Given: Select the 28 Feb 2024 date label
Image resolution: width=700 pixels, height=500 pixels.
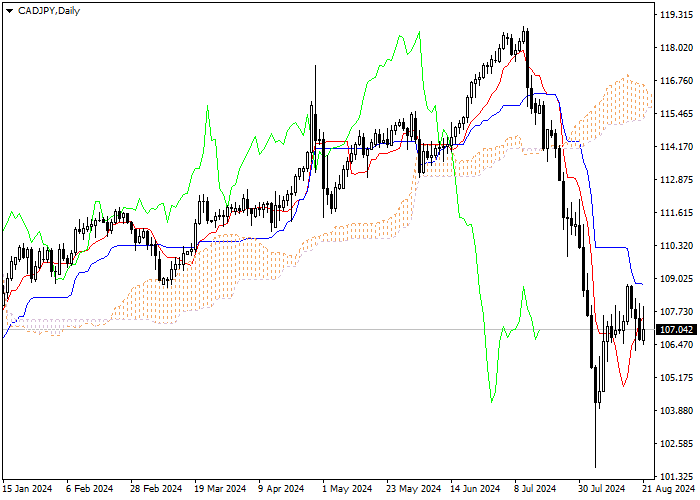Looking at the screenshot, I should point(156,489).
